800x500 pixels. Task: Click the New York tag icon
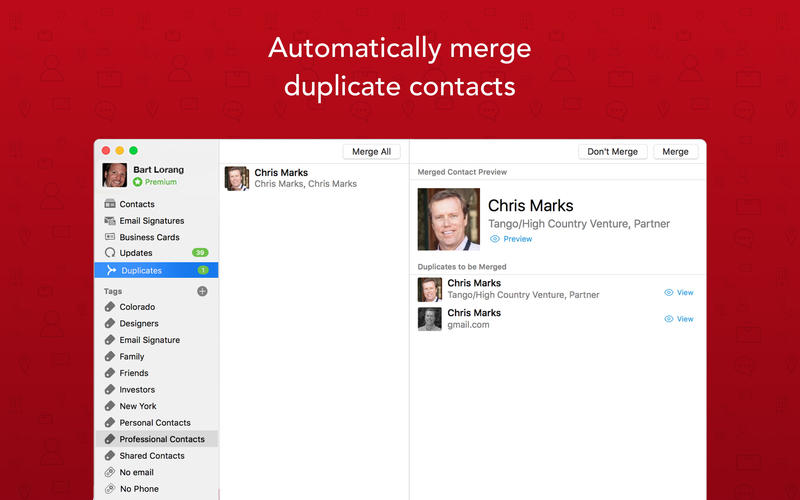click(110, 406)
